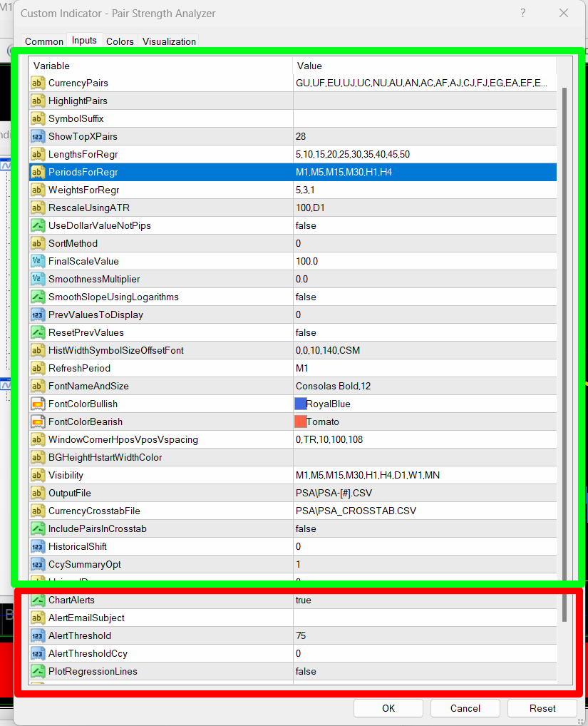Screen dimensions: 588x726
Task: Toggle the SmoothSlopeUsingLogarithms false value
Action: tap(425, 297)
